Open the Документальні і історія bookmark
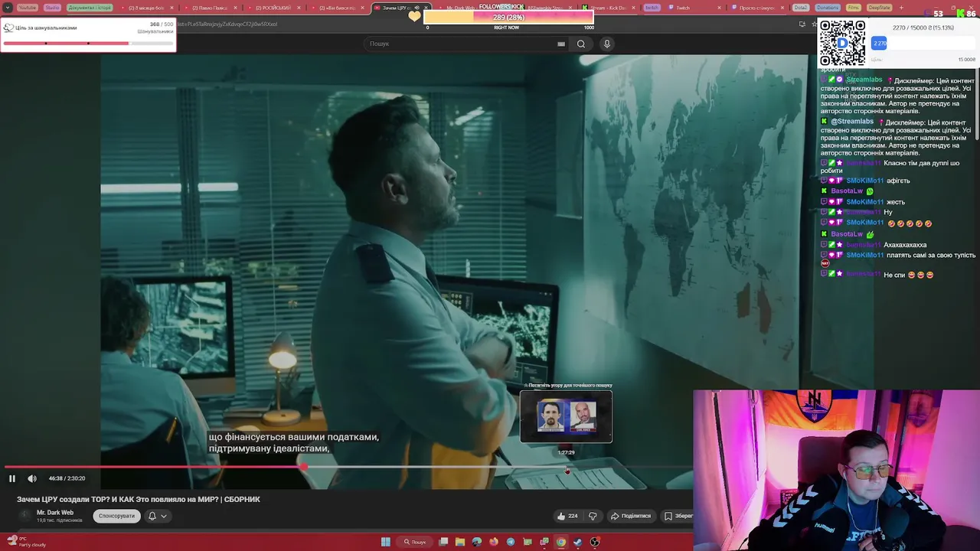 [x=90, y=8]
